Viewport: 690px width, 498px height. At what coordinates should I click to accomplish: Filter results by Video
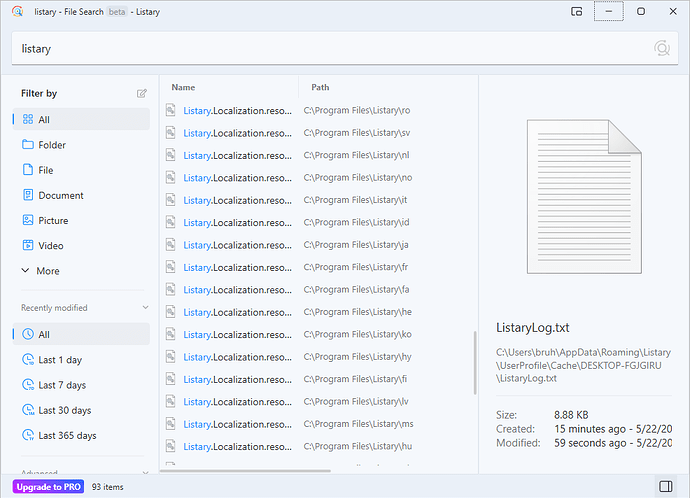coord(81,245)
